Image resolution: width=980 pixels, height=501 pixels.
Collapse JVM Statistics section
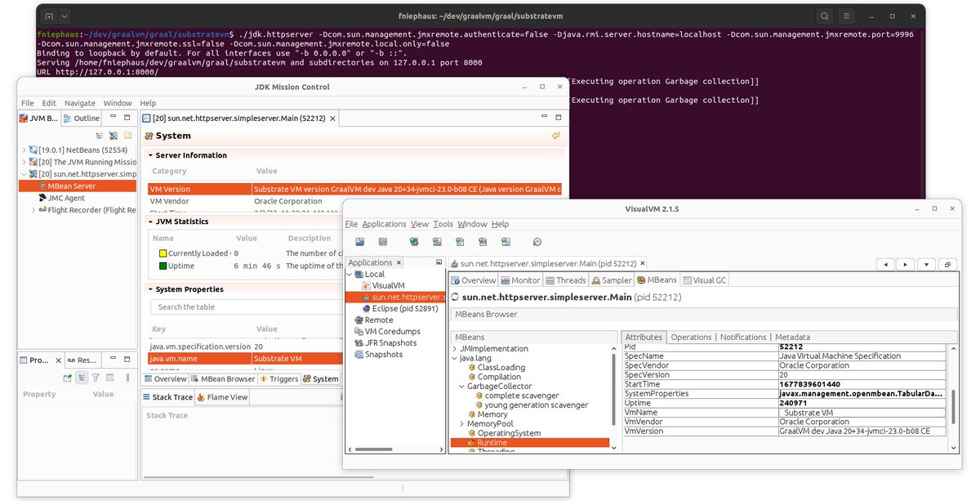tap(151, 221)
